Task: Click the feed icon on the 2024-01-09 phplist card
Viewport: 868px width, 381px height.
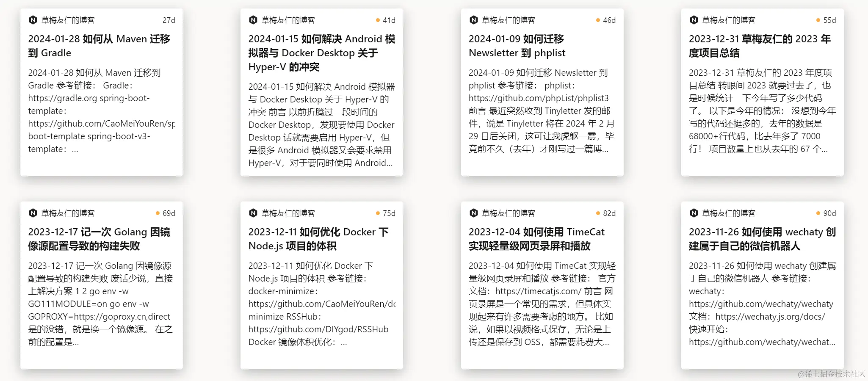Action: click(473, 20)
